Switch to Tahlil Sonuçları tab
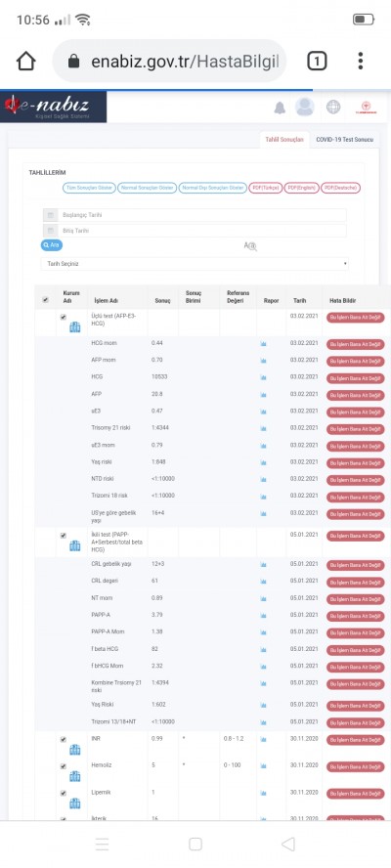The height and width of the screenshot is (868, 391). click(x=284, y=140)
